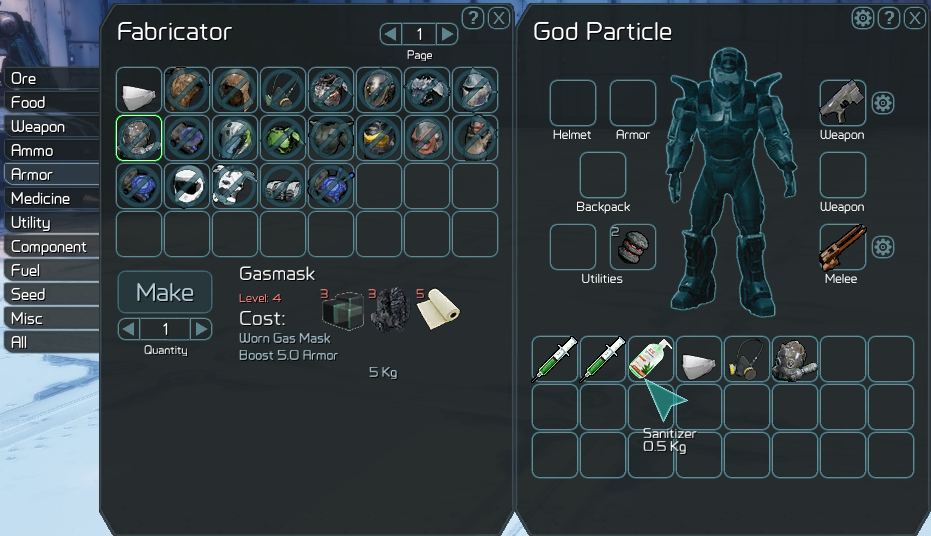931x536 pixels.
Task: Select the first green syringe in inventory
Action: (555, 359)
